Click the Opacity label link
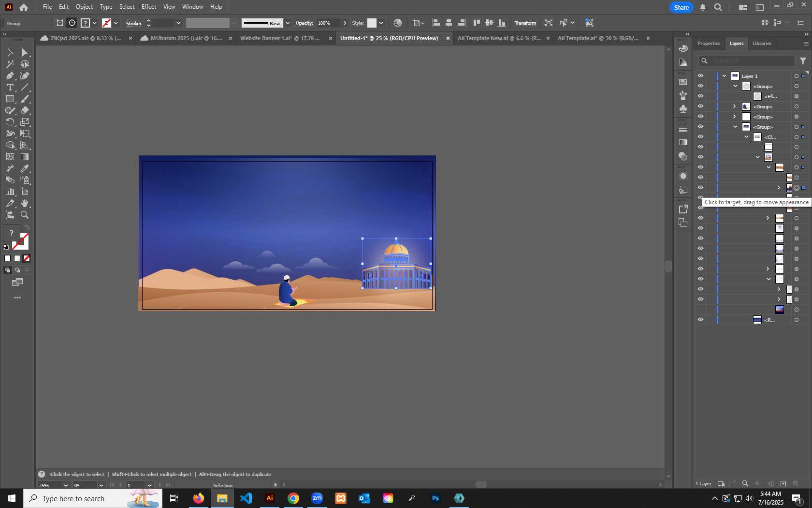The image size is (812, 508). (x=304, y=23)
